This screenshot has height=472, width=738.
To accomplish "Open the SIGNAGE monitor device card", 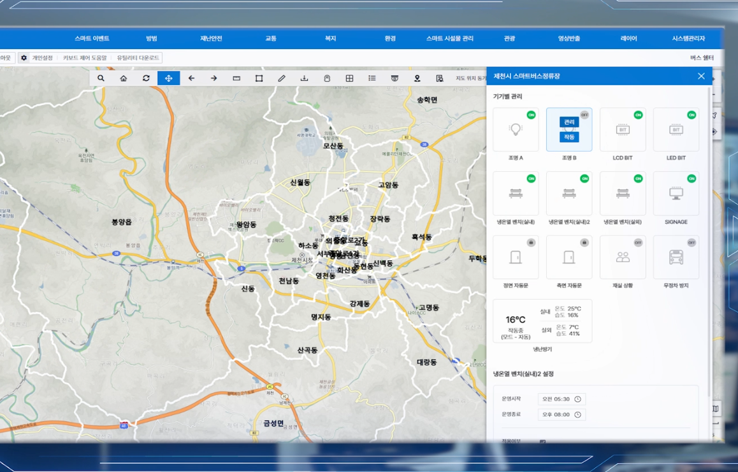I will [x=676, y=193].
